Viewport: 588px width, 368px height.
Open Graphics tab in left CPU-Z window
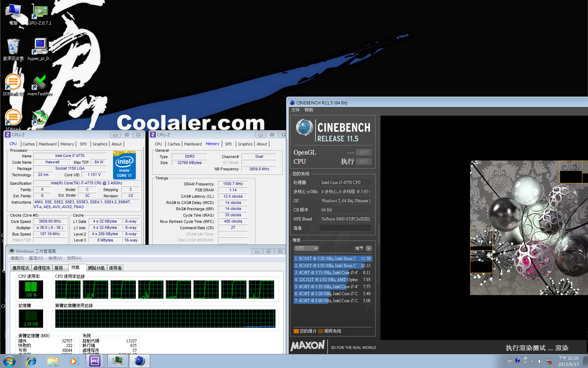[x=100, y=144]
